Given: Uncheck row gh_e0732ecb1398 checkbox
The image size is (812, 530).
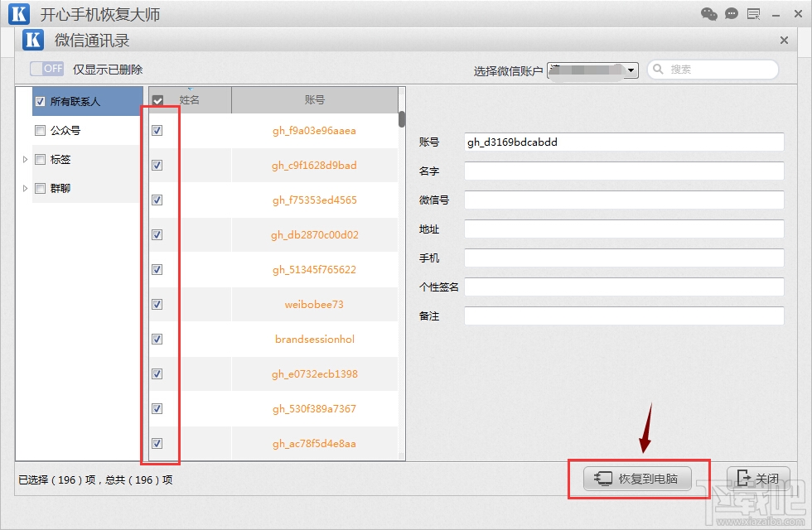Looking at the screenshot, I should click(157, 373).
